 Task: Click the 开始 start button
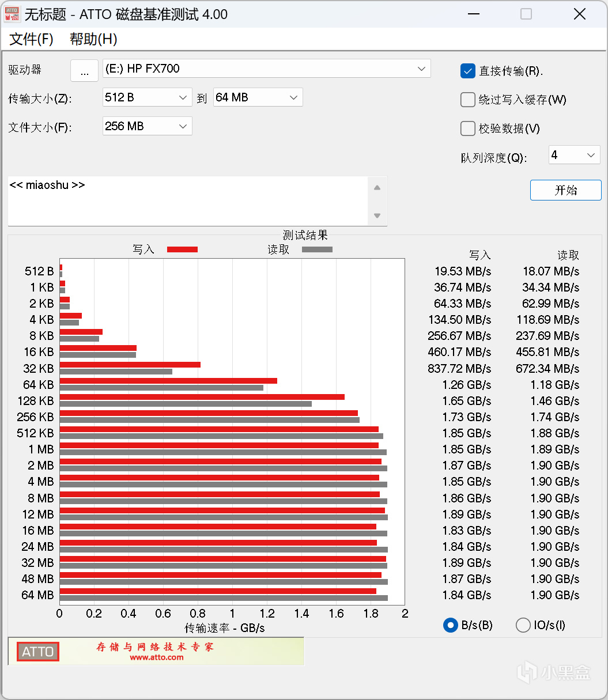click(x=565, y=190)
